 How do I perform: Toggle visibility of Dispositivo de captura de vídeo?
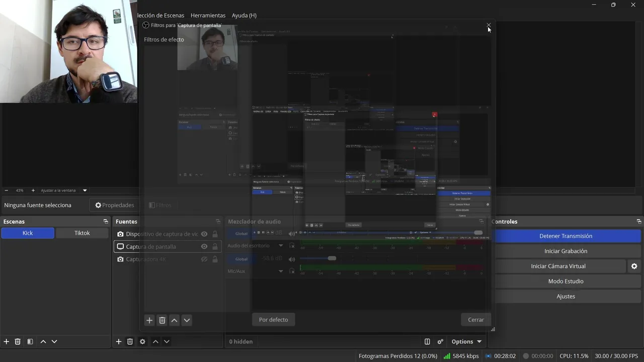pos(204,234)
